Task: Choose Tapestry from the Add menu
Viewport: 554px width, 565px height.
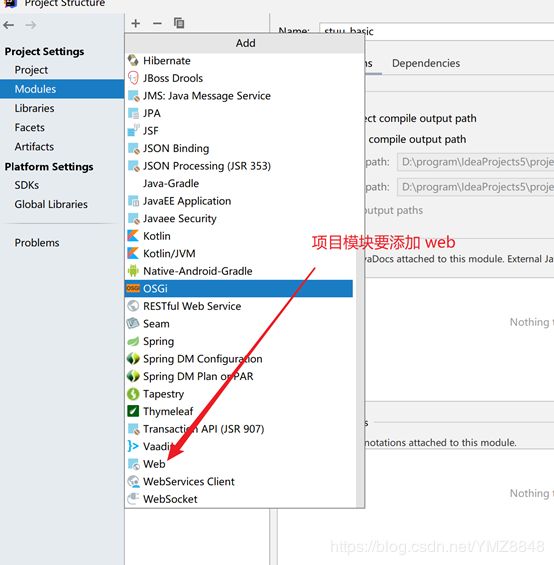Action: click(x=239, y=393)
